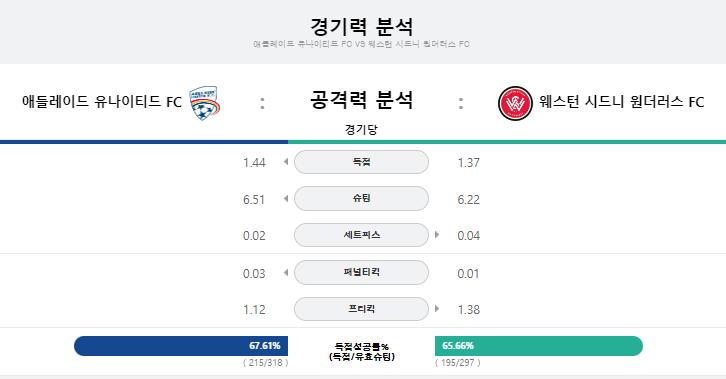
Task: Click the 공격력 분석 section heading
Action: [x=361, y=99]
